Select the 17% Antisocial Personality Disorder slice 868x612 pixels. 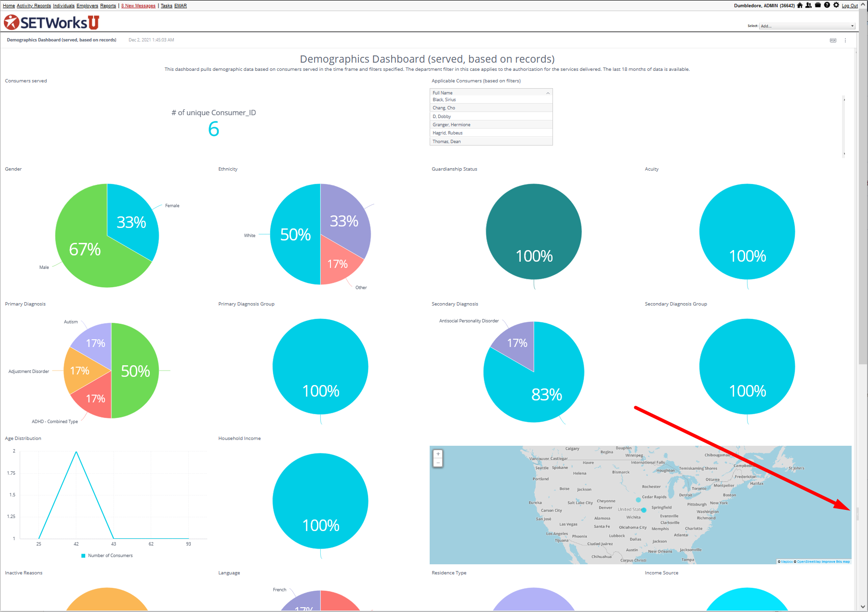tap(517, 343)
